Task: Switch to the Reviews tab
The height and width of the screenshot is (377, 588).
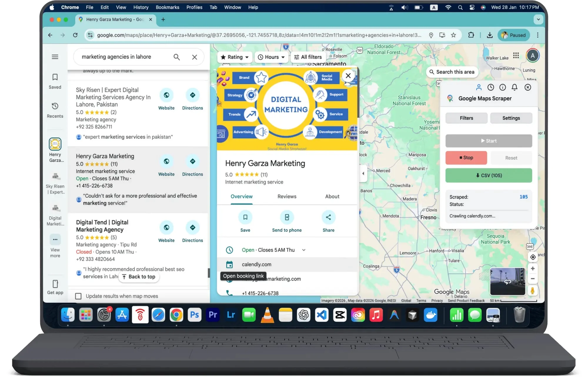Action: [x=287, y=196]
